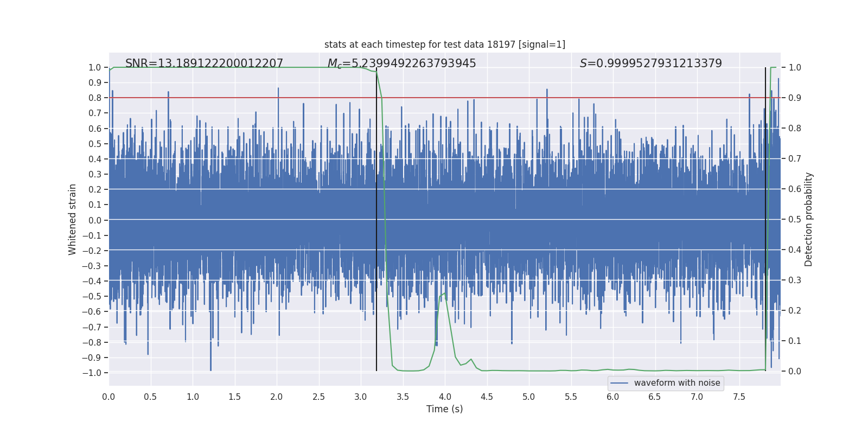Image resolution: width=868 pixels, height=434 pixels.
Task: Select the 0.9 tick on the Detection probability axis
Action: pyautogui.click(x=795, y=98)
